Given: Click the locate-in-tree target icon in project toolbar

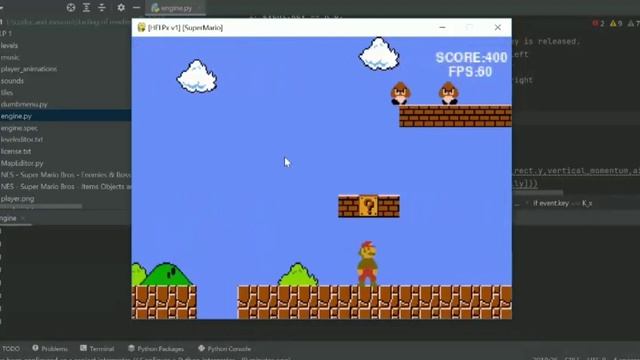Looking at the screenshot, I should [71, 7].
